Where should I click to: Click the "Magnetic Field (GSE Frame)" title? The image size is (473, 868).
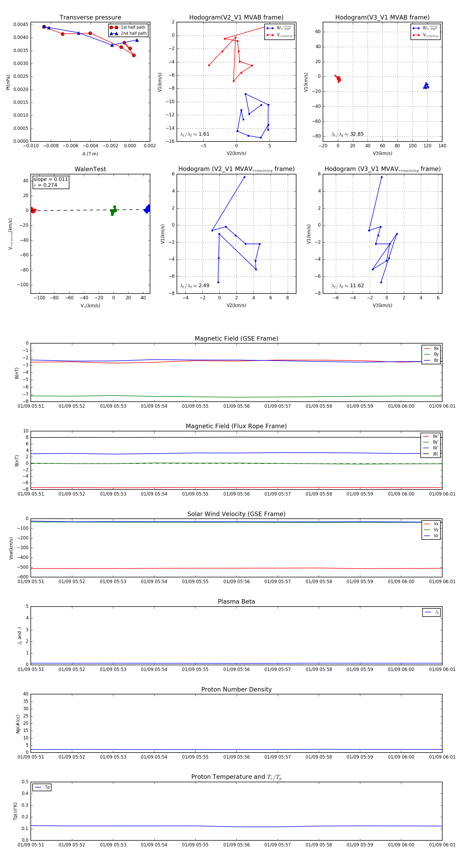236,339
